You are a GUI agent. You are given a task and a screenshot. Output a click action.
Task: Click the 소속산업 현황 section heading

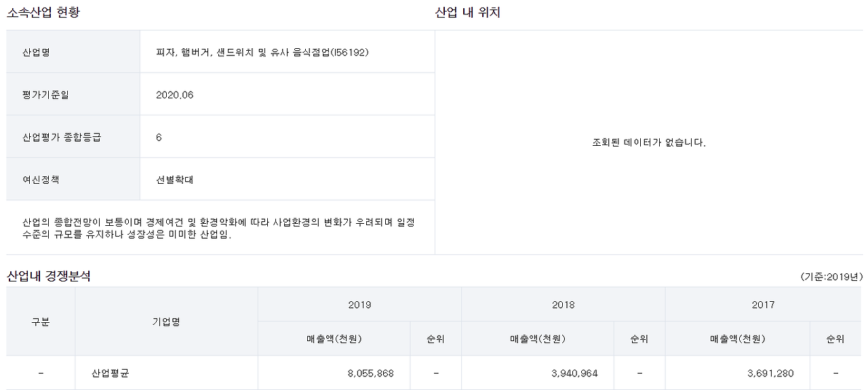[43, 12]
